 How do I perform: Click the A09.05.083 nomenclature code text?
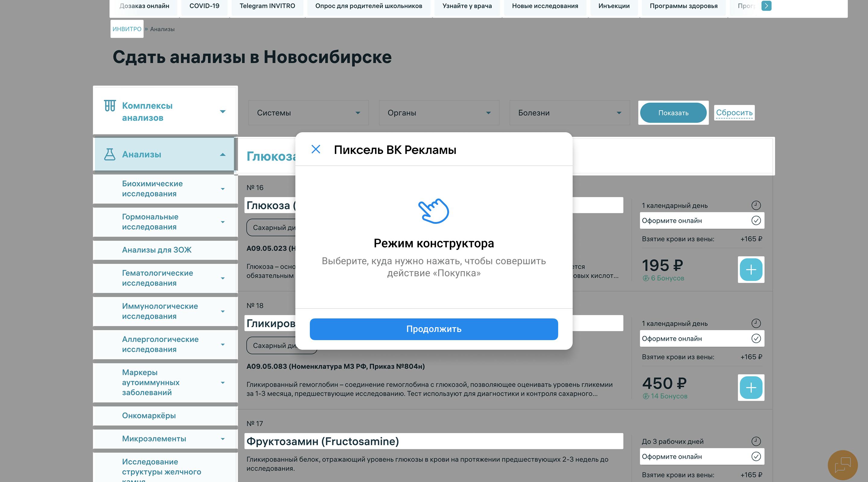(x=335, y=366)
